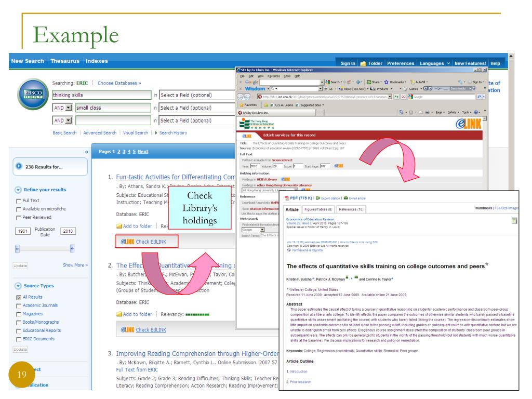This screenshot has width=532, height=399.
Task: Click the thinking skills search field
Action: click(x=101, y=95)
